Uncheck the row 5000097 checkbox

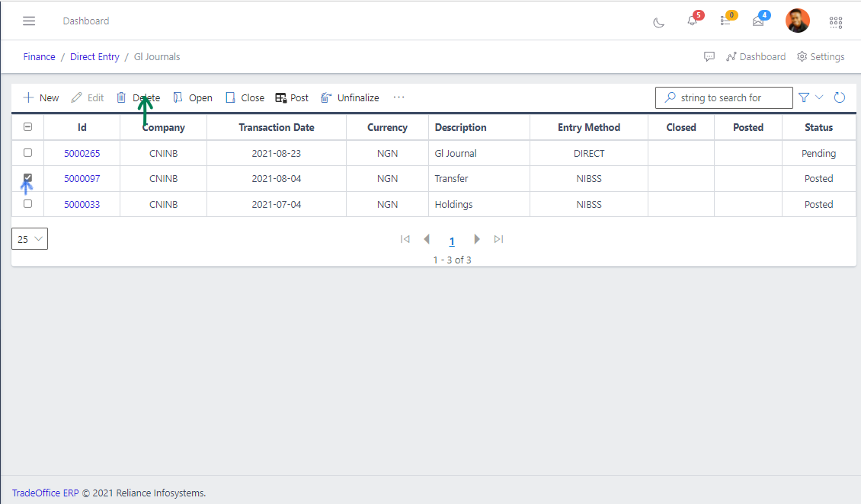click(28, 178)
